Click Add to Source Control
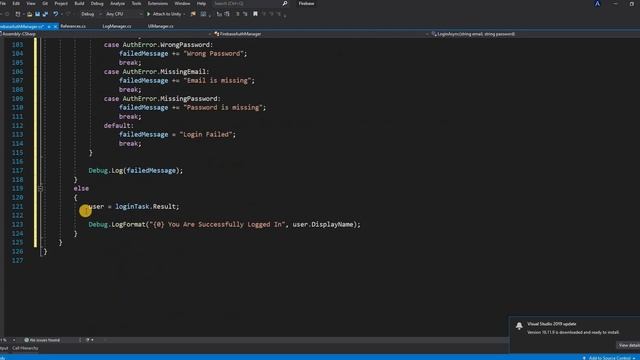This screenshot has height=360, width=640. 609,358
